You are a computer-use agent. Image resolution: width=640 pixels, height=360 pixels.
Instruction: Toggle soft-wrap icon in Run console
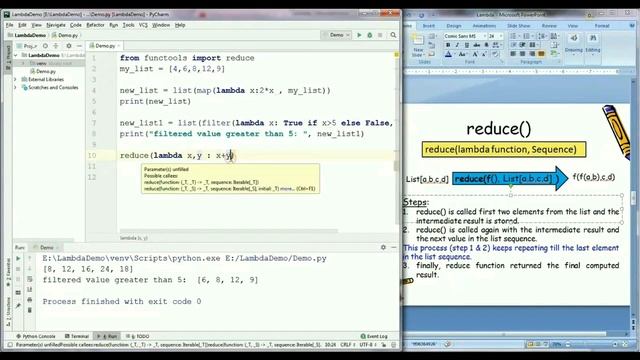(29, 279)
